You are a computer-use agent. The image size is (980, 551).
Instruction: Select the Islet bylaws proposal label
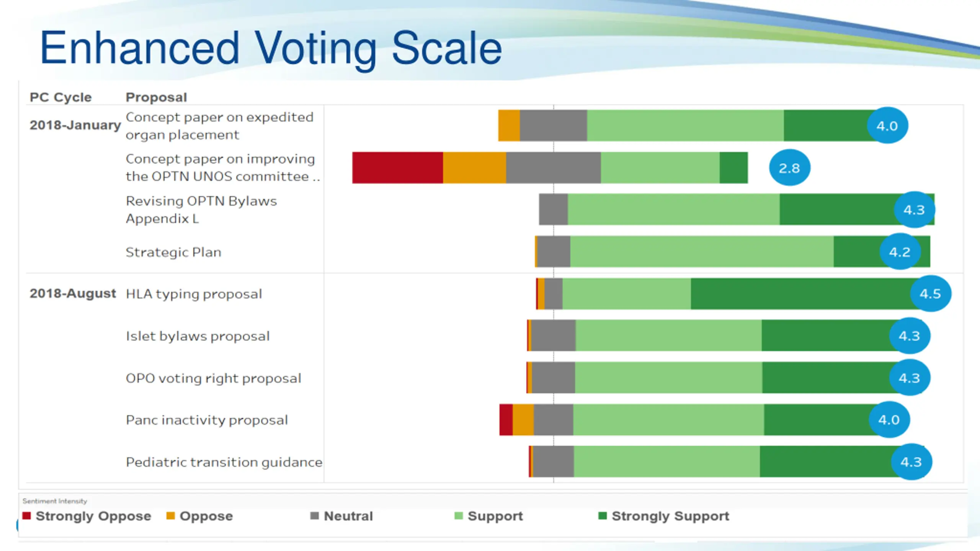pyautogui.click(x=198, y=336)
